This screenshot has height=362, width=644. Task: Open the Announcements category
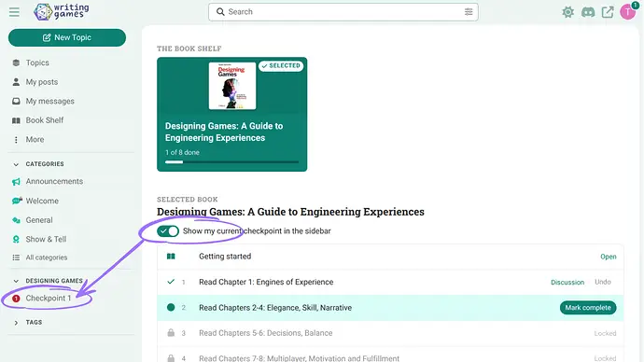pos(54,181)
